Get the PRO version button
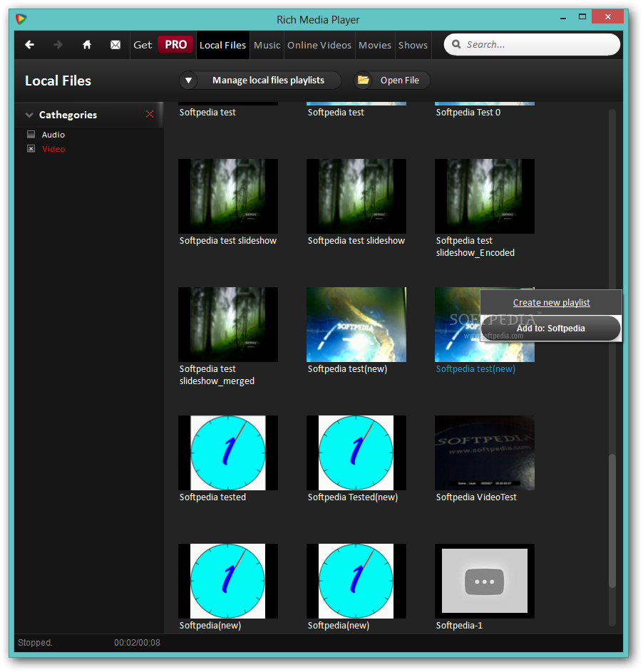This screenshot has height=672, width=643. coord(176,45)
